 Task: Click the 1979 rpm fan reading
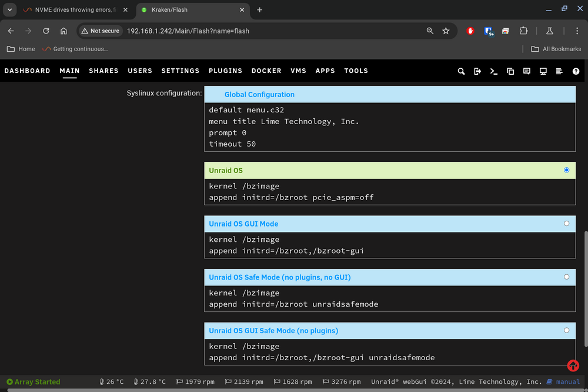[x=195, y=381]
